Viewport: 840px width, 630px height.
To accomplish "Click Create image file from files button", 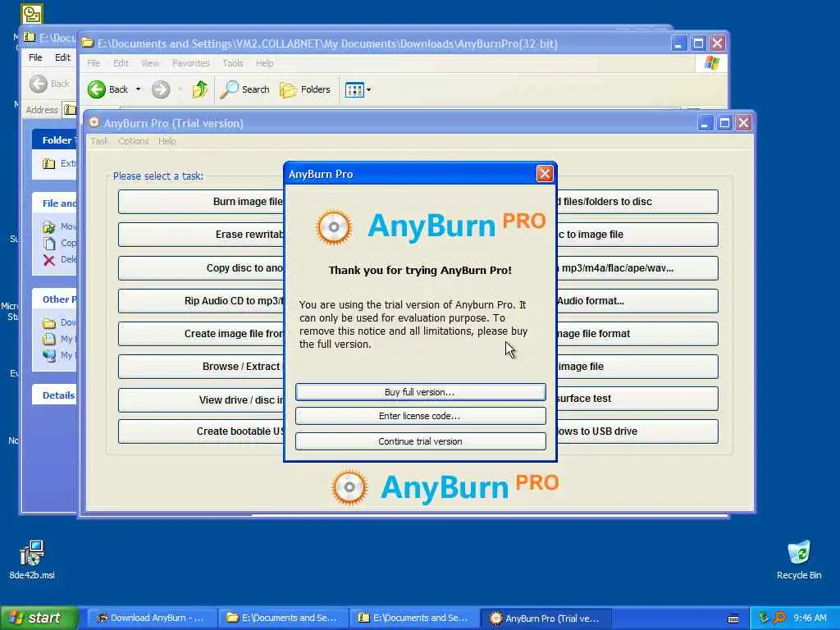I will coord(201,333).
